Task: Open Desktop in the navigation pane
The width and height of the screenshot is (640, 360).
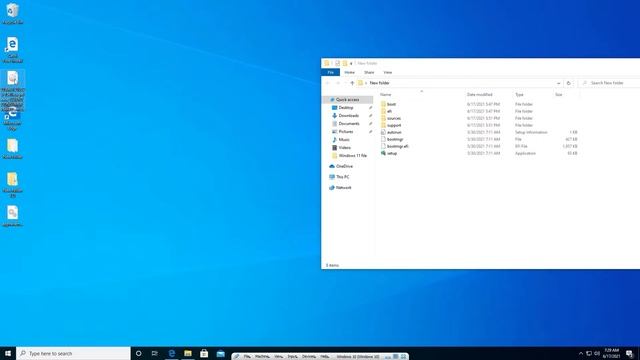Action: click(x=346, y=108)
